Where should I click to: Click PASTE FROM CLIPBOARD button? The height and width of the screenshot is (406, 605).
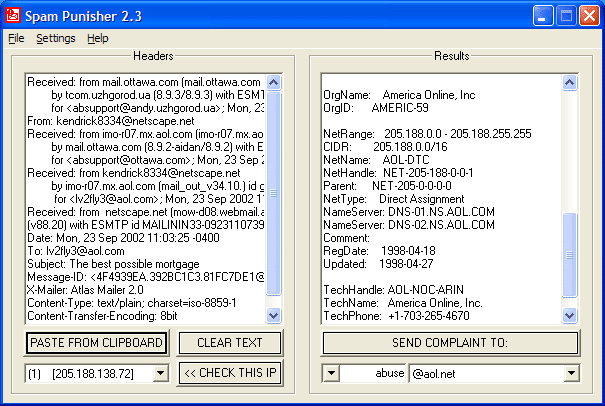pos(96,343)
